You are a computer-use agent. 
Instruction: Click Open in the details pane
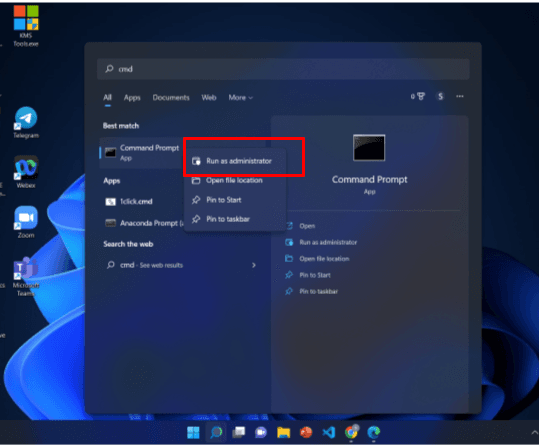[307, 226]
